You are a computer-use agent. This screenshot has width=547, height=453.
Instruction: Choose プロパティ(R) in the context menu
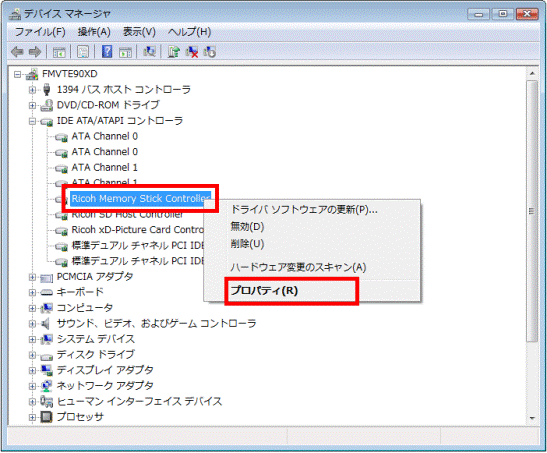pyautogui.click(x=264, y=290)
